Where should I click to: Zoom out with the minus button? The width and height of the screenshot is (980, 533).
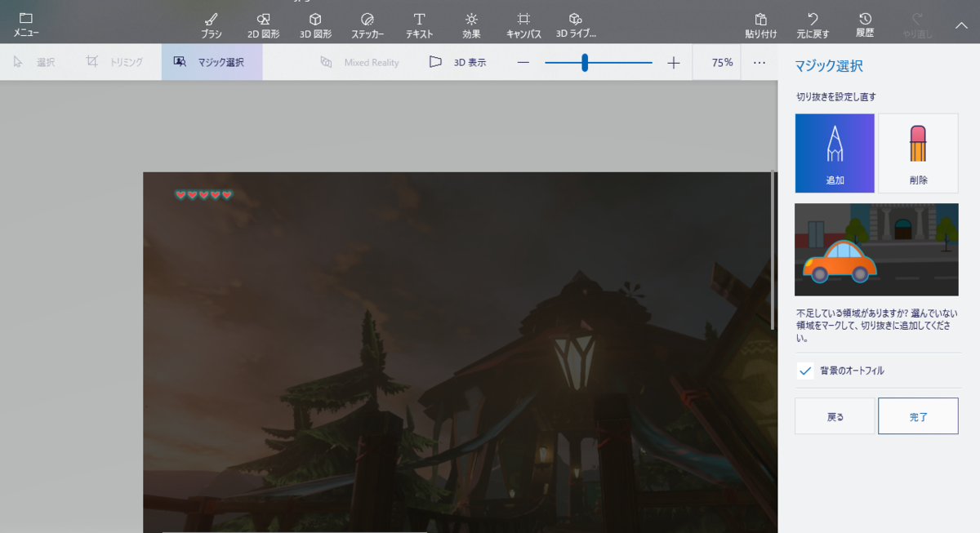coord(523,62)
